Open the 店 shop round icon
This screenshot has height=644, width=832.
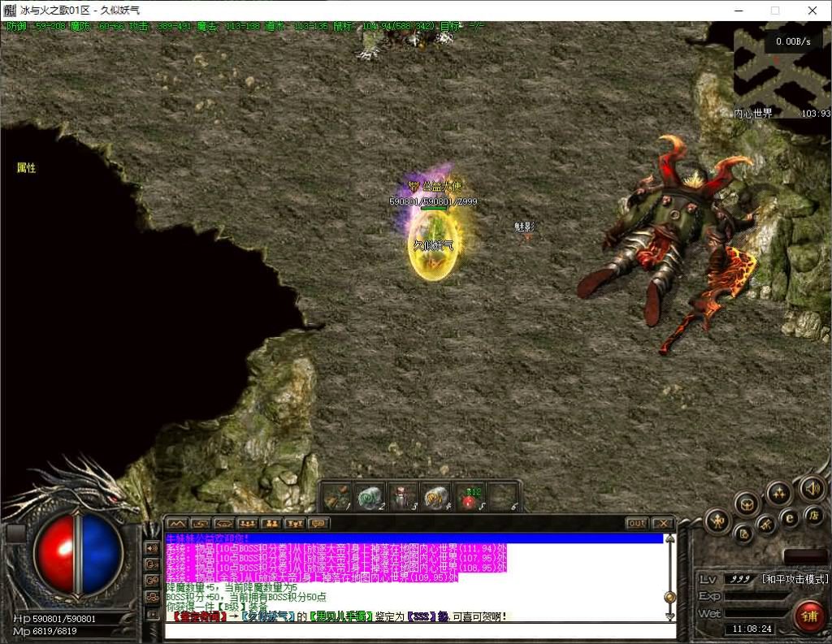tap(812, 516)
